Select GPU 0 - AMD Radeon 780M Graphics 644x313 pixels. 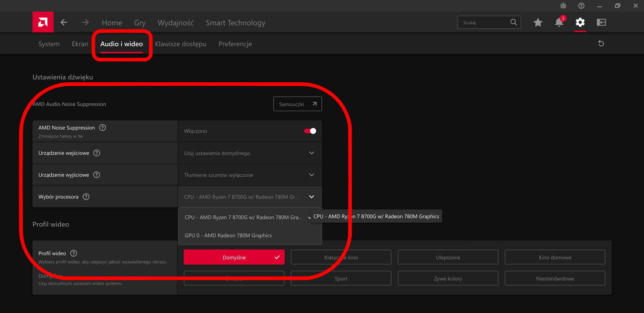click(250, 235)
